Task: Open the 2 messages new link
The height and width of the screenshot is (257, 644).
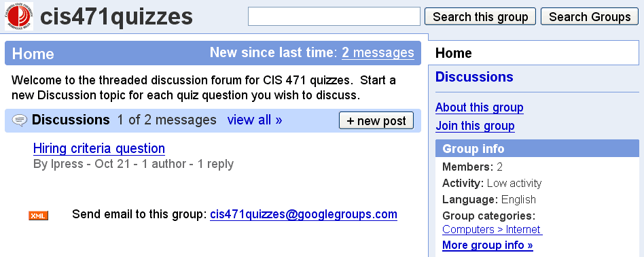Action: 378,52
